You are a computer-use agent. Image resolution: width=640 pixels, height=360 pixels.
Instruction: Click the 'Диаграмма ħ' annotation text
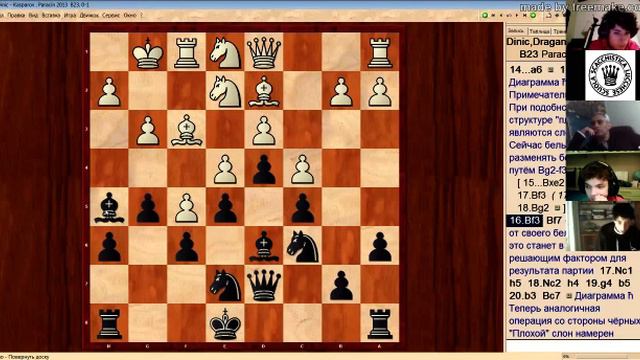pos(604,296)
